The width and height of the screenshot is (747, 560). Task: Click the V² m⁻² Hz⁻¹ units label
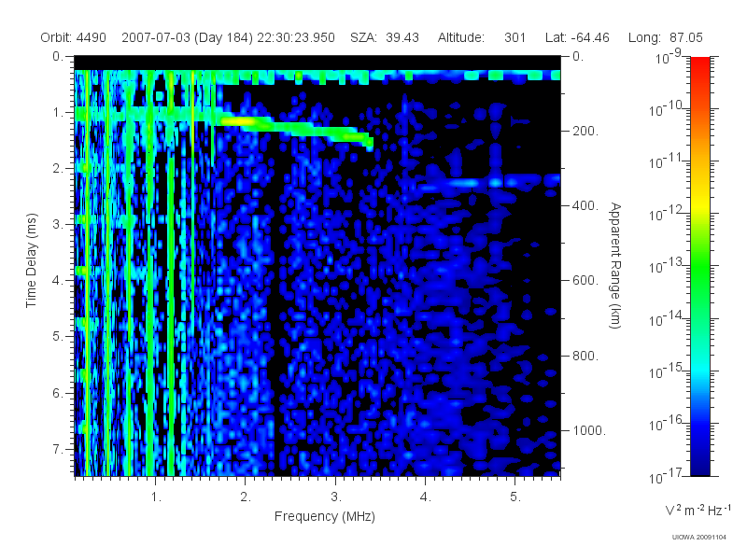(x=698, y=510)
